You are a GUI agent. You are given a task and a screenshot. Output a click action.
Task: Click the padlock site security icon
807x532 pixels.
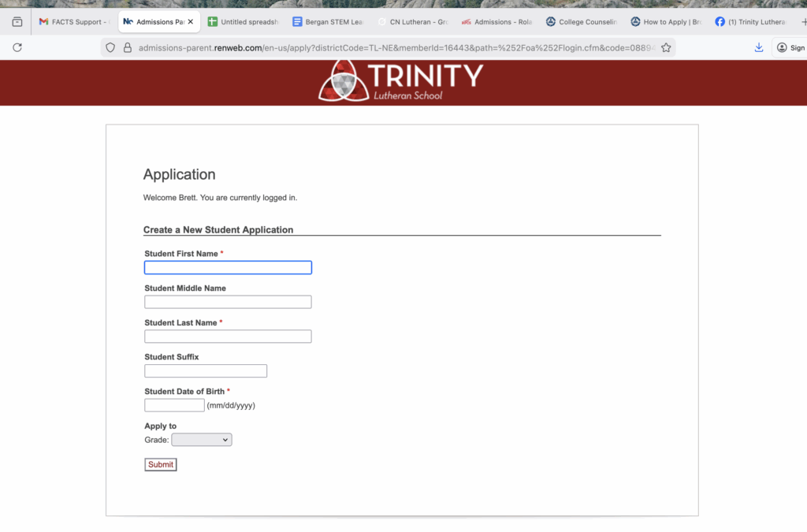[127, 48]
